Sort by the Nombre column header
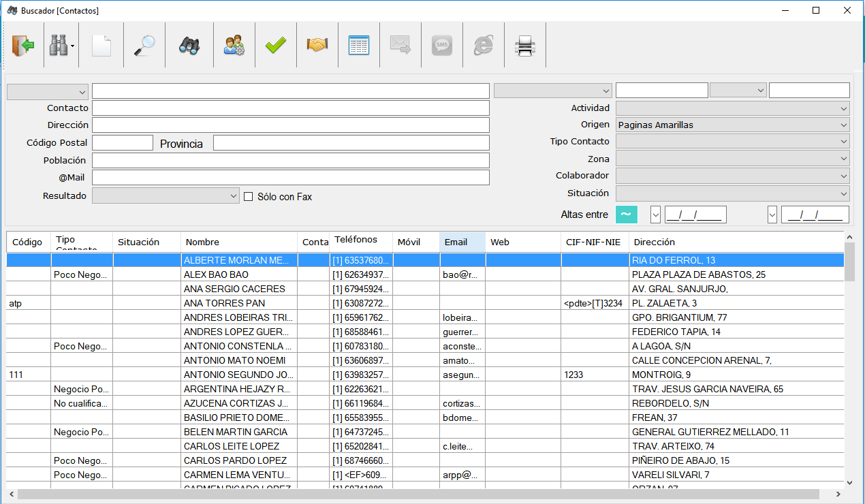The width and height of the screenshot is (865, 504). (x=240, y=242)
